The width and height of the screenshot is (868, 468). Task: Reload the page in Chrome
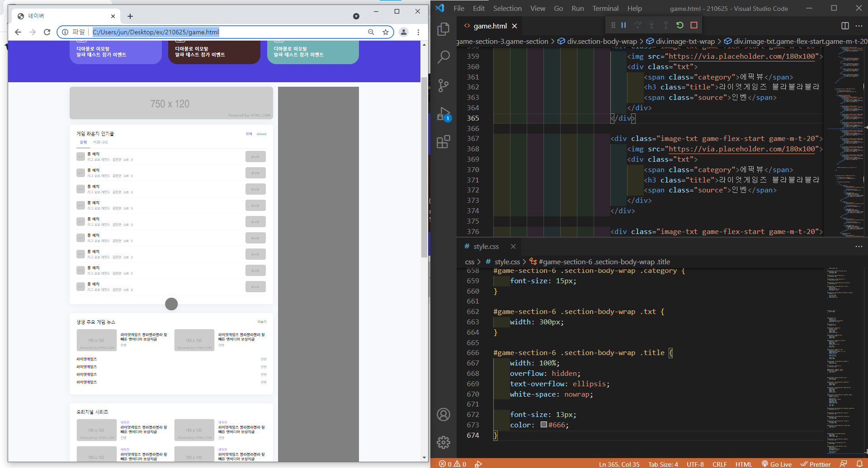click(x=47, y=32)
